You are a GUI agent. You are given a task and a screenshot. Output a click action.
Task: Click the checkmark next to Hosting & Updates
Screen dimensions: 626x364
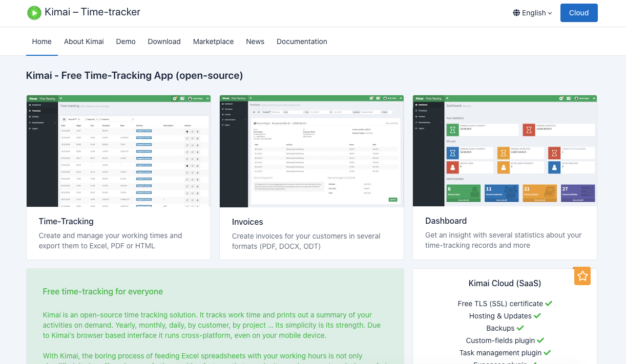pyautogui.click(x=537, y=316)
